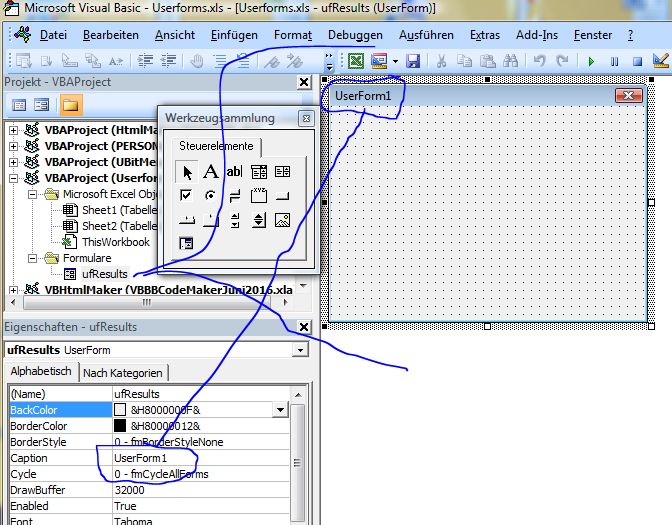Open the BackColor value dropdown

click(x=280, y=410)
